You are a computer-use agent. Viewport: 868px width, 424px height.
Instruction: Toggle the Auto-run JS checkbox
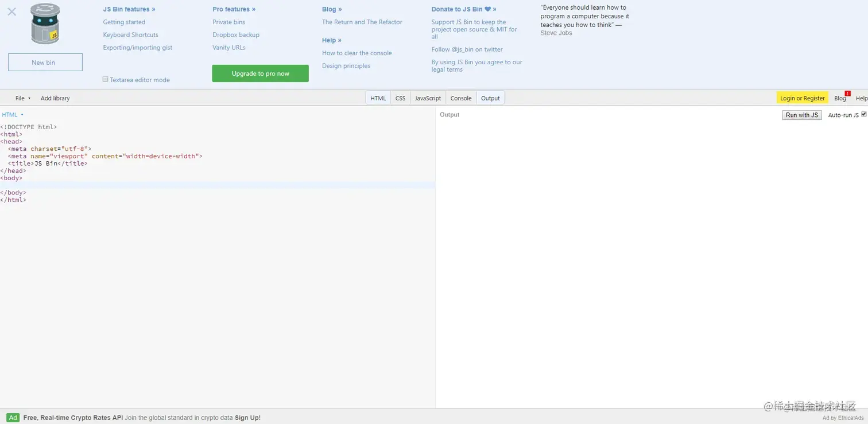click(x=863, y=114)
